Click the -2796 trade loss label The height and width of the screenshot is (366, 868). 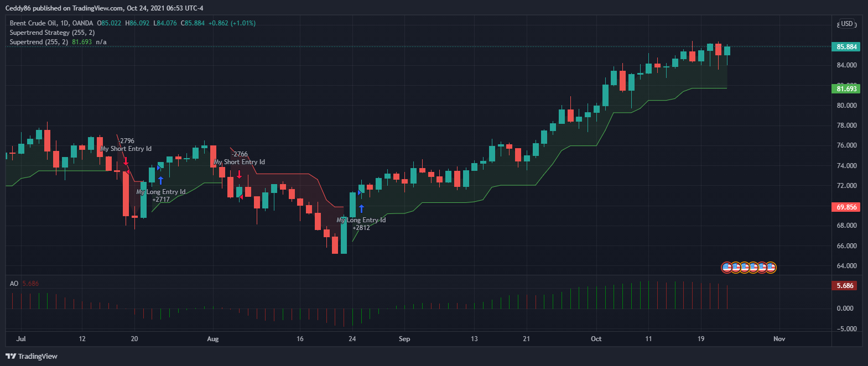coord(126,141)
